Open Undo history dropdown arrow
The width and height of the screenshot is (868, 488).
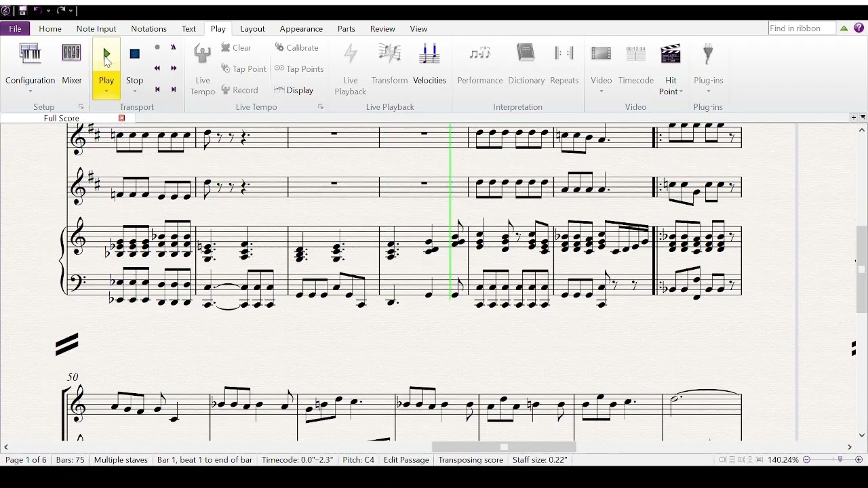(x=48, y=11)
